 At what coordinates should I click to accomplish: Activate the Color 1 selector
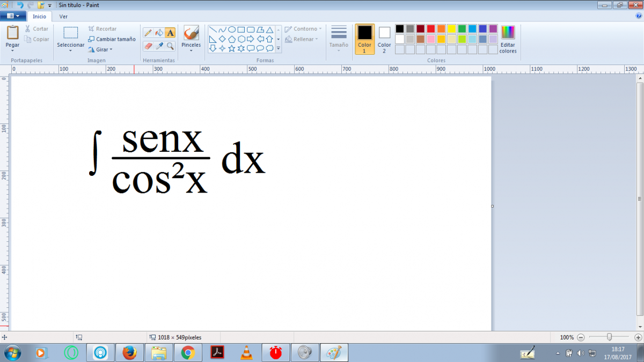(x=364, y=39)
